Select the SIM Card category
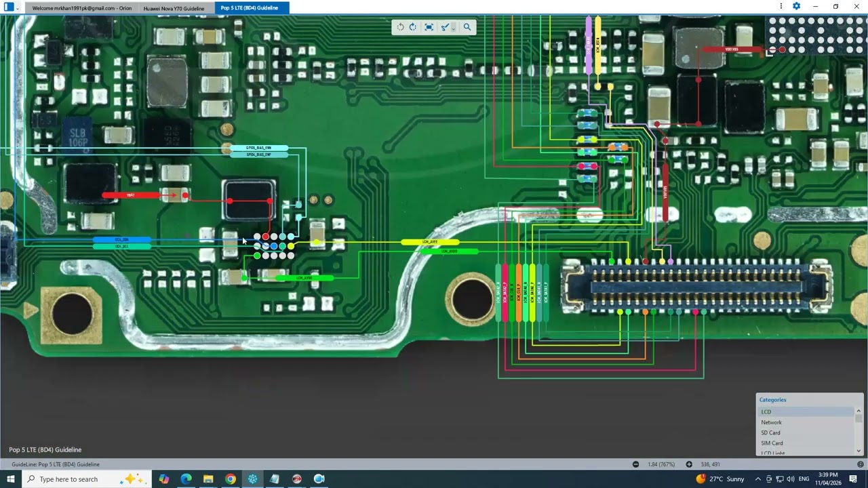 click(x=772, y=443)
